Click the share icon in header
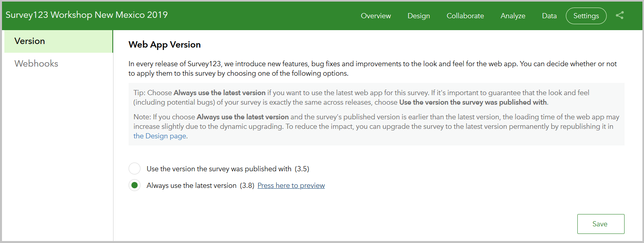This screenshot has width=644, height=243. 620,15
